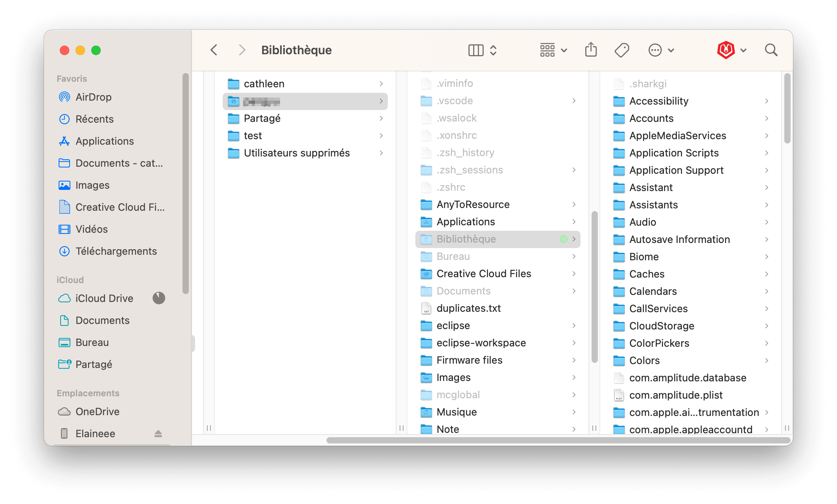Select the AnyToResource folder
Screen dimensions: 837x504
click(x=498, y=204)
